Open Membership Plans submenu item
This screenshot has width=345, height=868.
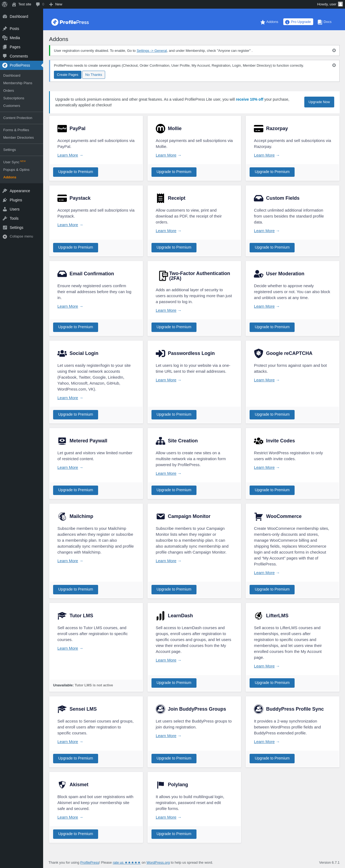pyautogui.click(x=18, y=83)
